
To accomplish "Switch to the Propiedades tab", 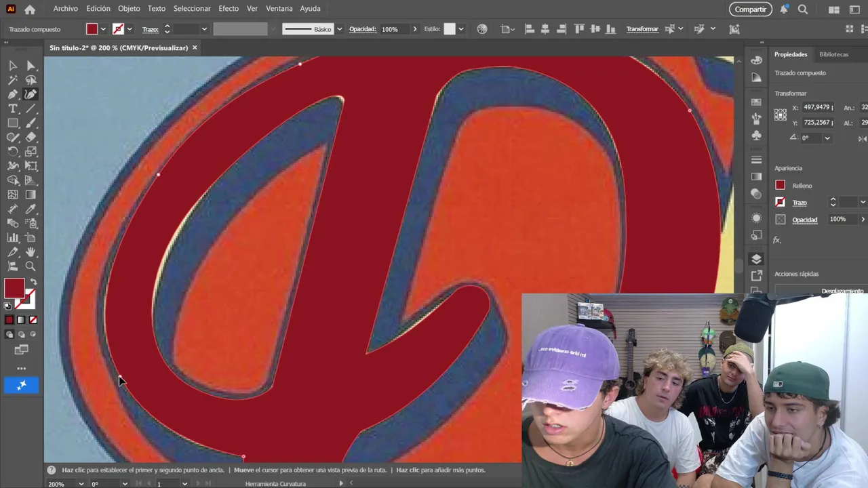I will [791, 54].
